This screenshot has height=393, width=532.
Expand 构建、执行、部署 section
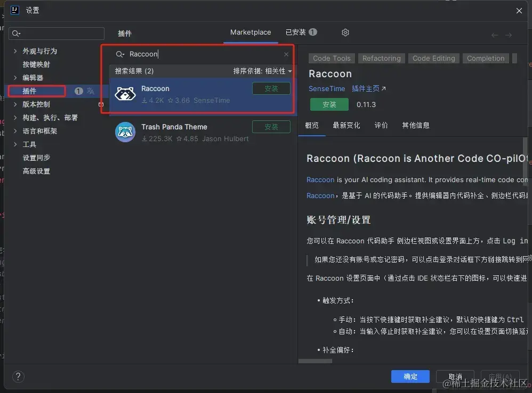(x=15, y=118)
